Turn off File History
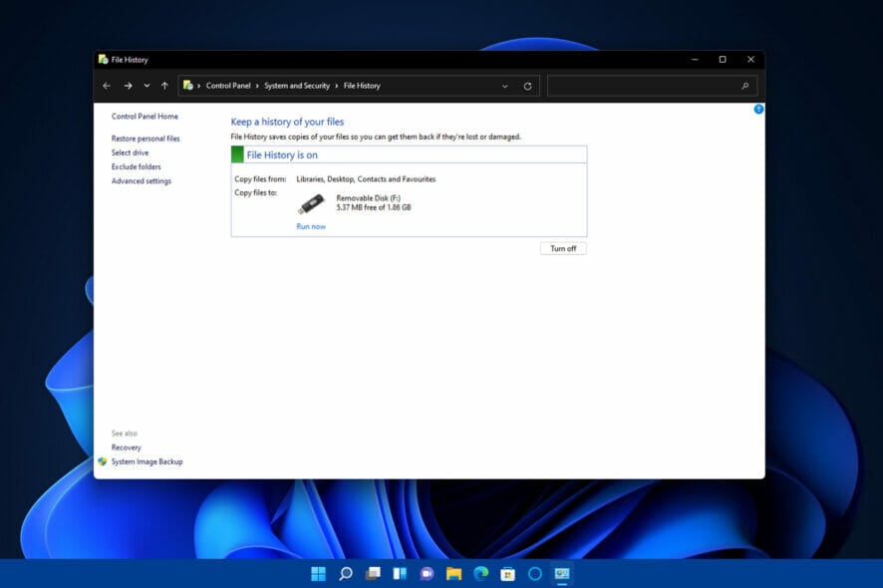 tap(563, 248)
